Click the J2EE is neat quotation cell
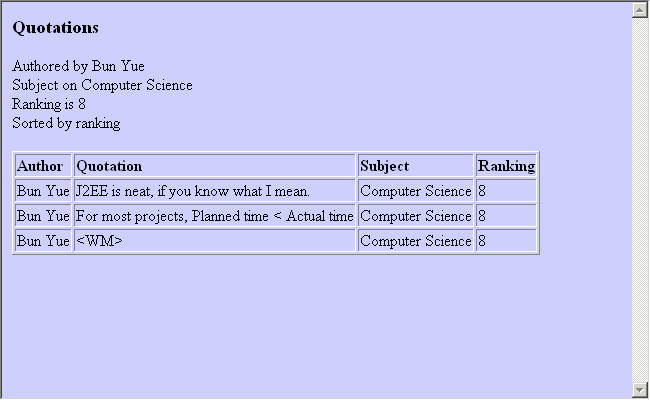 (x=215, y=191)
